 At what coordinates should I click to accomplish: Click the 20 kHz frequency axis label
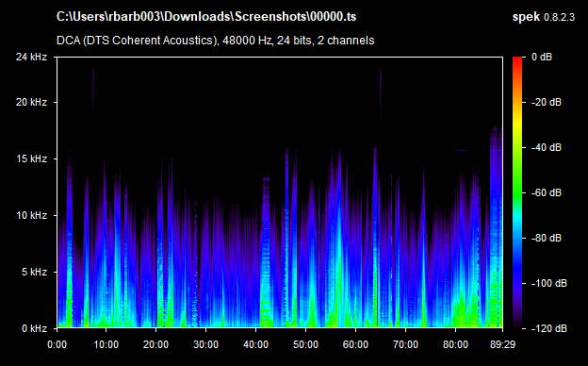click(x=31, y=102)
